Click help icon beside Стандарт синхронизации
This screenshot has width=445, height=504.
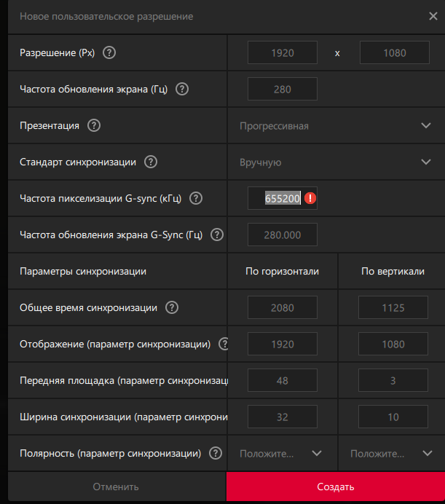tap(151, 162)
